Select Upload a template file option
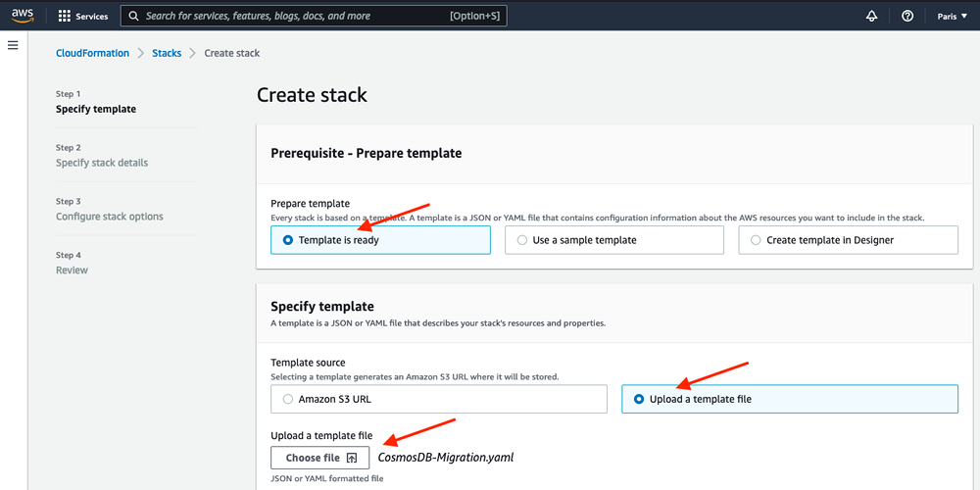980x490 pixels. [789, 399]
